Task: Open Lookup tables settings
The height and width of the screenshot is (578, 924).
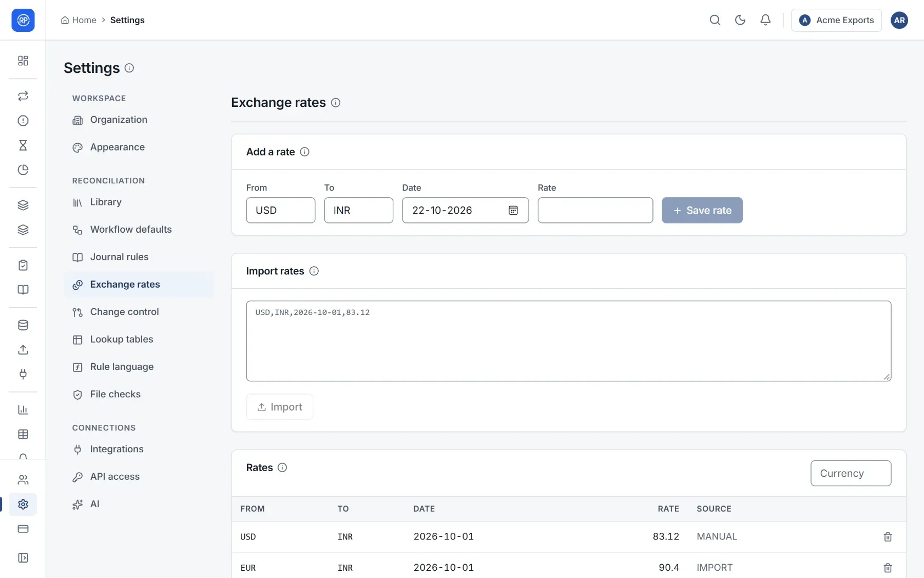Action: point(139,340)
